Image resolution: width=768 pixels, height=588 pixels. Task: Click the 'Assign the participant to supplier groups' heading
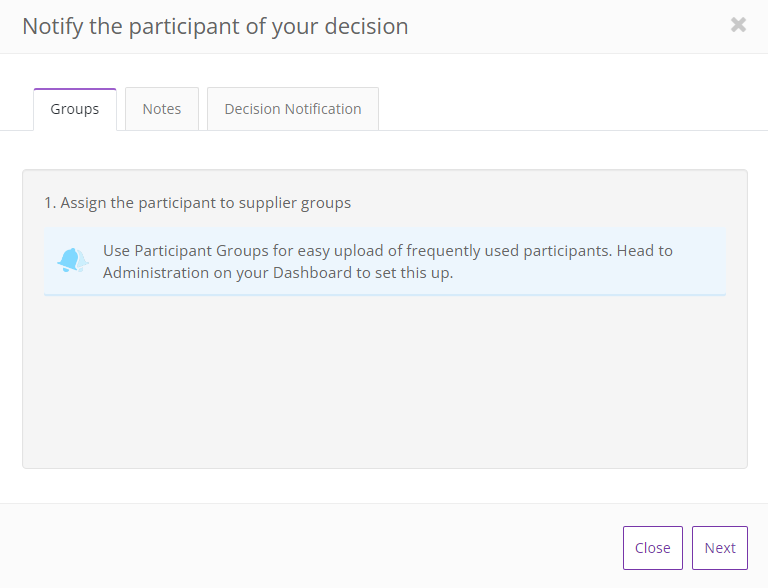(x=197, y=203)
